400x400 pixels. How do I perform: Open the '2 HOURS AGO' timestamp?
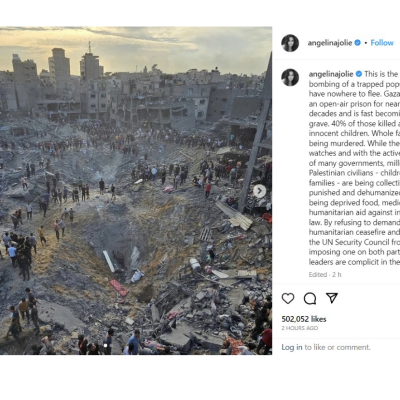click(x=300, y=328)
